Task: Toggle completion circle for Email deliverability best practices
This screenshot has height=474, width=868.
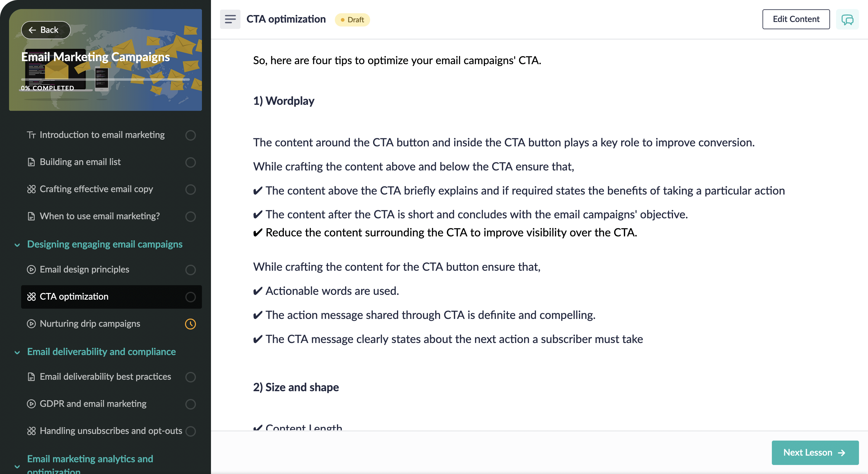Action: click(190, 377)
